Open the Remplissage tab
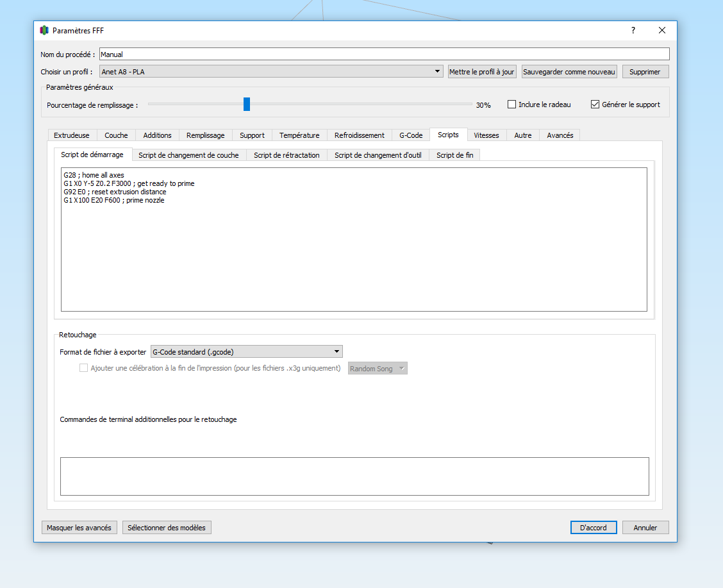Viewport: 723px width, 588px height. [206, 135]
